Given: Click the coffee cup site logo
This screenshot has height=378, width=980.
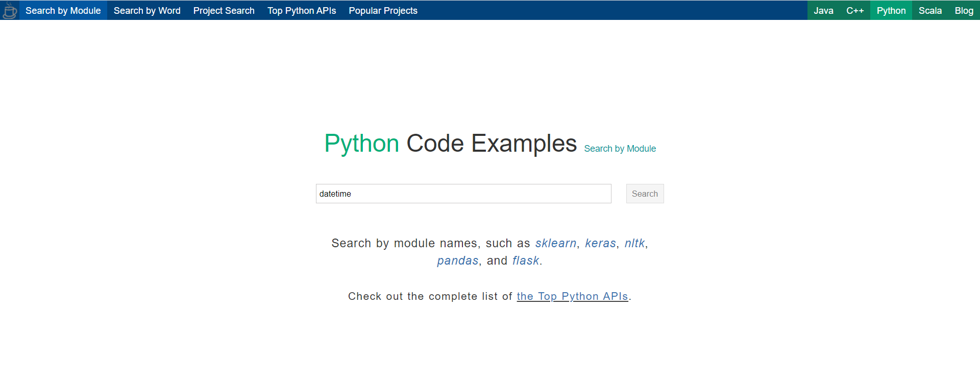Looking at the screenshot, I should [10, 10].
